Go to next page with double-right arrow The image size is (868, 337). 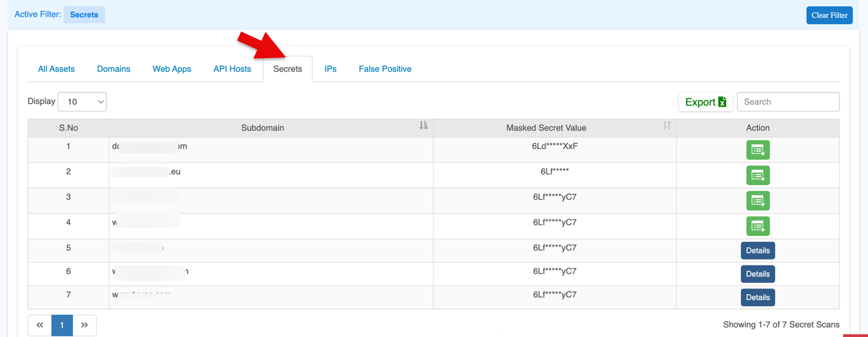(84, 325)
